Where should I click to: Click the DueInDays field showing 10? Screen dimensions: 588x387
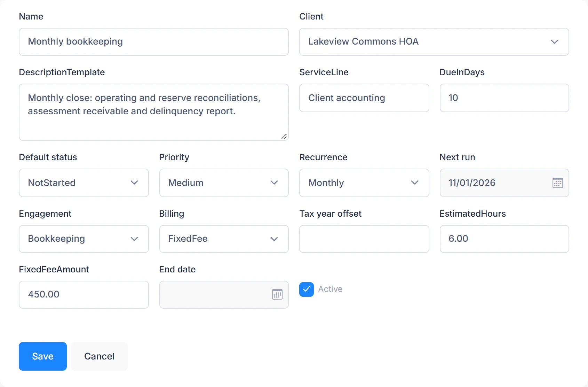tap(504, 98)
